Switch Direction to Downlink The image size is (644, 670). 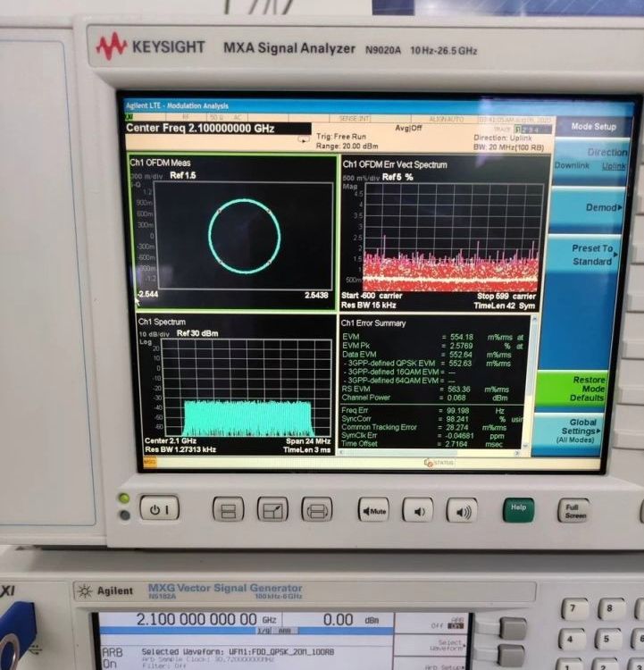[572, 166]
